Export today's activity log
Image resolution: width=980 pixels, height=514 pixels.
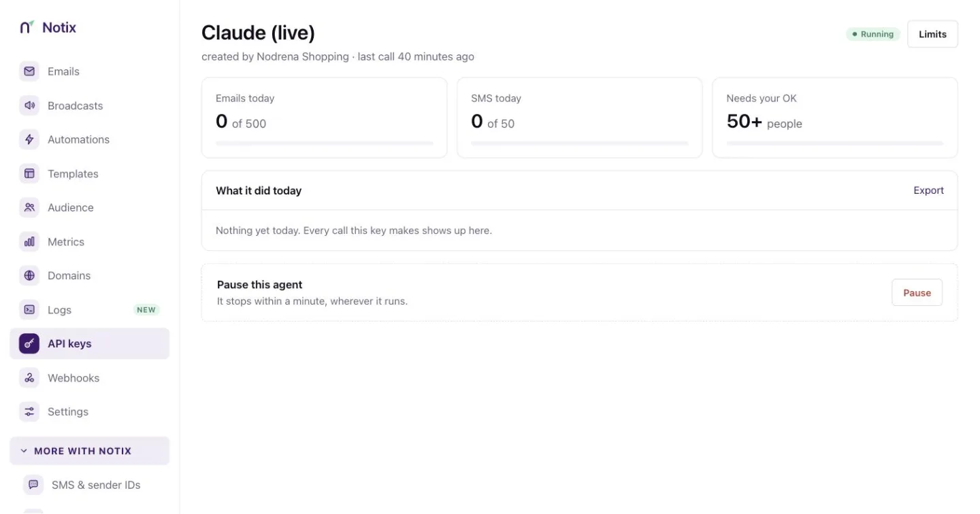click(x=928, y=190)
